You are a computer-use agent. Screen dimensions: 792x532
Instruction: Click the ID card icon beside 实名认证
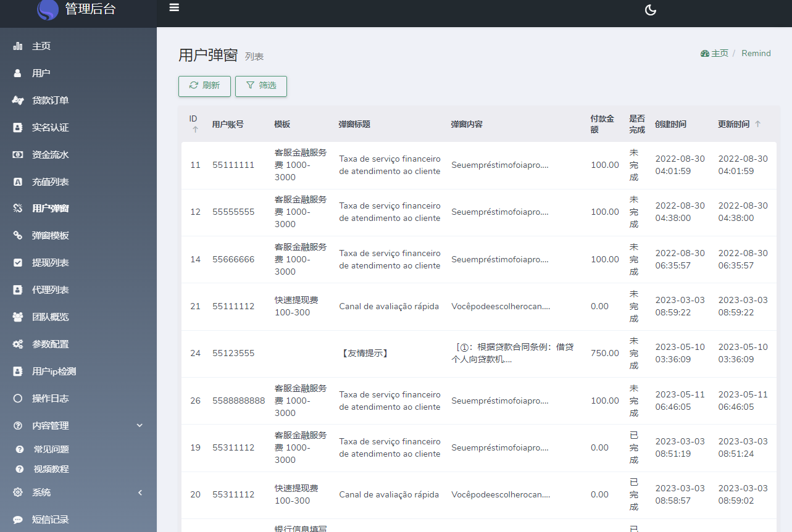coord(18,127)
